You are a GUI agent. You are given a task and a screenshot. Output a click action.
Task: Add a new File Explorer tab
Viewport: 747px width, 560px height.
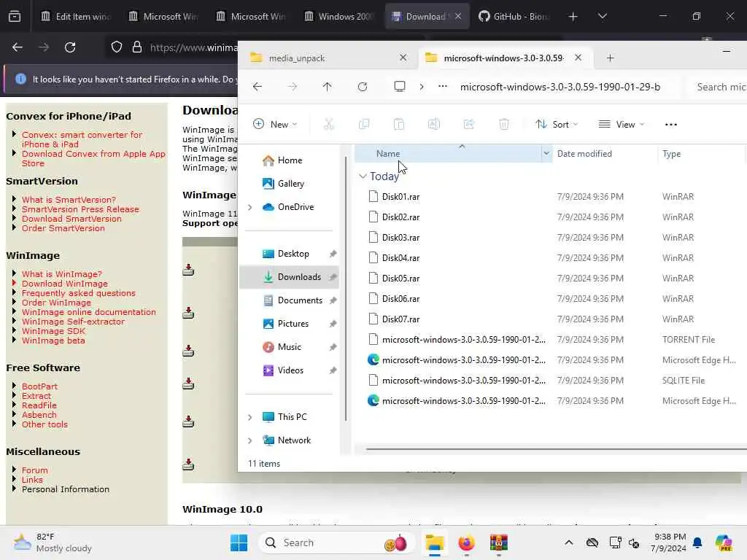point(611,58)
